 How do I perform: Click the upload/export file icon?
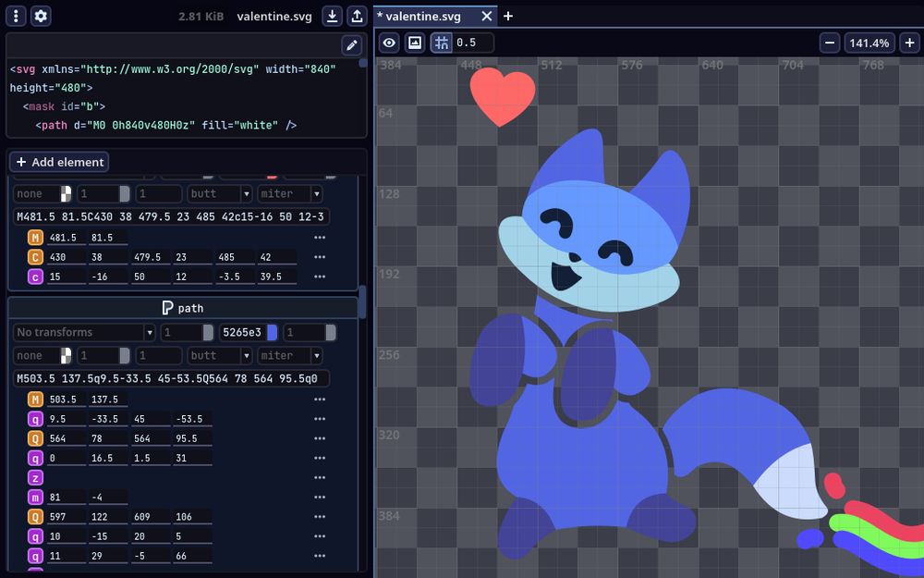(357, 16)
